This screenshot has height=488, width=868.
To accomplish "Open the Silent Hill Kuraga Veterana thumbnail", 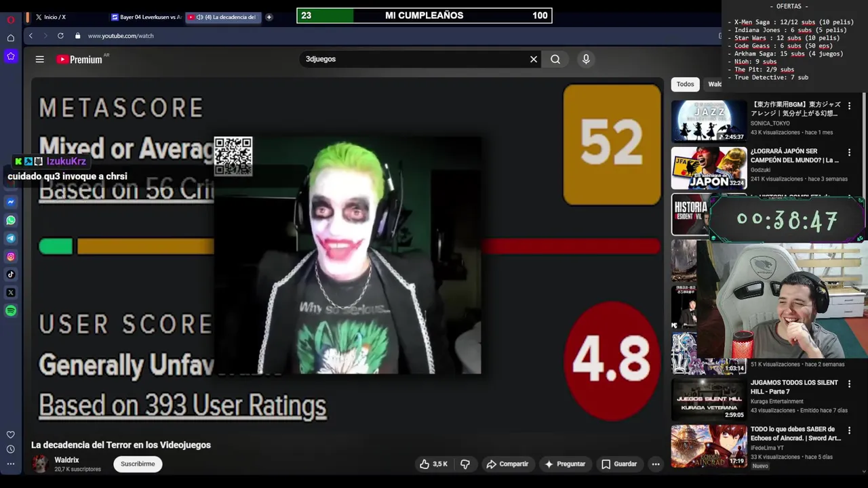I will click(709, 399).
